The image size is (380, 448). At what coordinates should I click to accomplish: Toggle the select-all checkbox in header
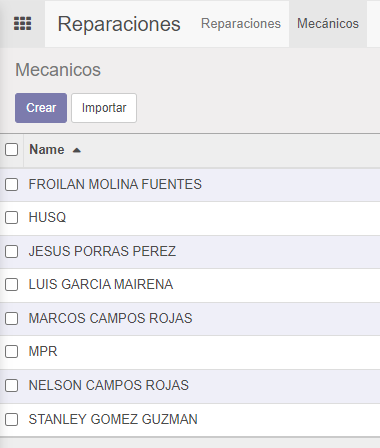(x=12, y=150)
